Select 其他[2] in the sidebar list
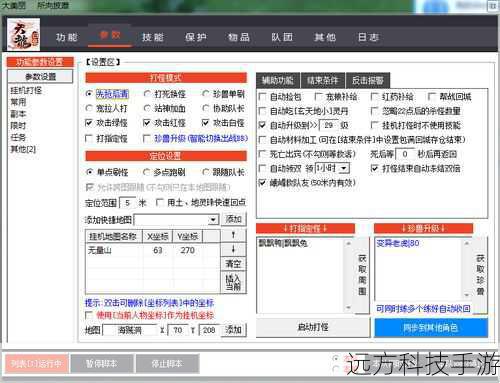This screenshot has height=383, width=500. 23,149
